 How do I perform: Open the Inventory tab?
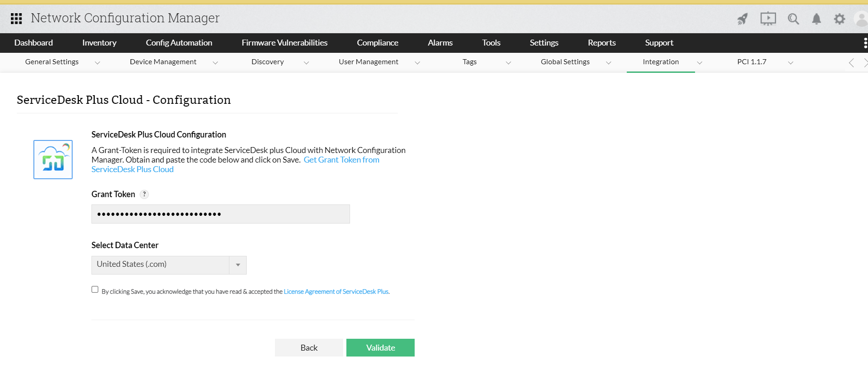(x=99, y=43)
